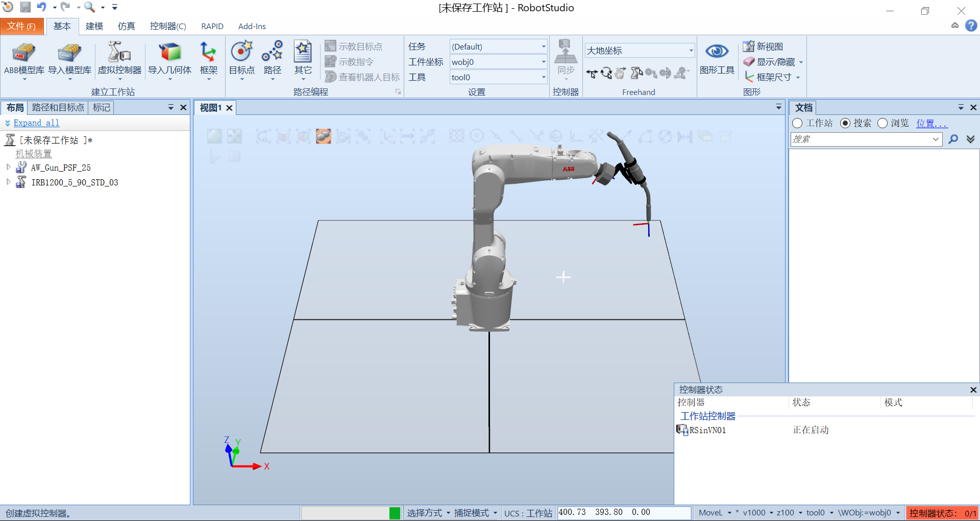Viewport: 980px width, 521px height.
Task: Click the 控制器状态 0/1 status button
Action: 942,513
